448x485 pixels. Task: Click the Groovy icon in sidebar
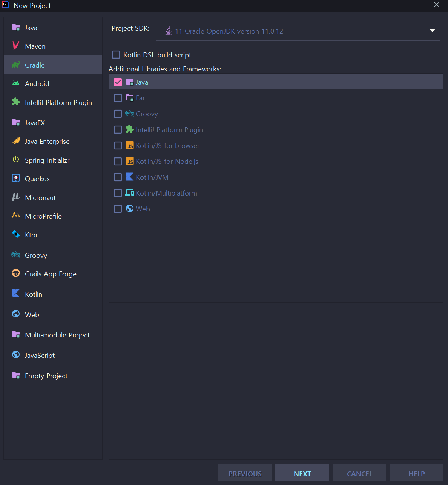coord(16,255)
